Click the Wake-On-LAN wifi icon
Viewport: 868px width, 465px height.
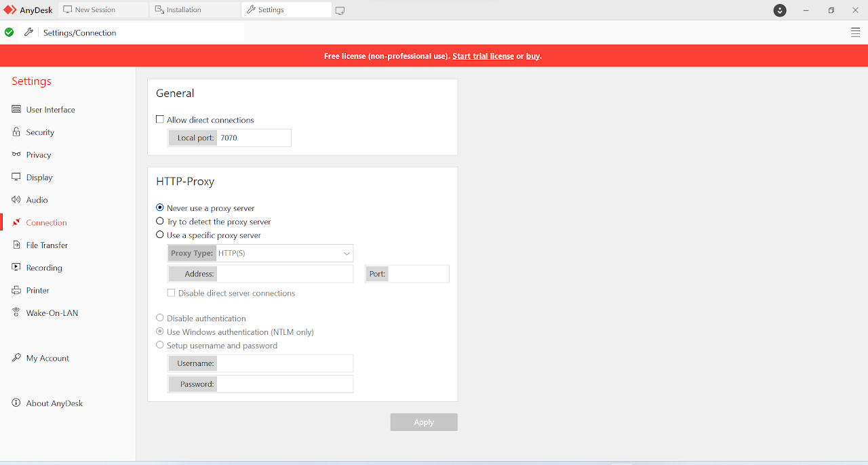(16, 312)
